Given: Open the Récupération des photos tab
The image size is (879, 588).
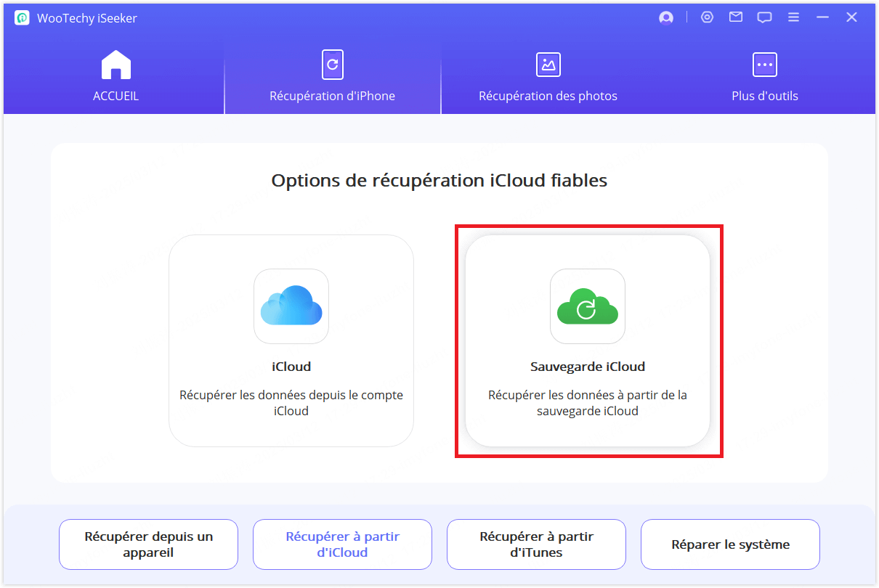Looking at the screenshot, I should (548, 76).
